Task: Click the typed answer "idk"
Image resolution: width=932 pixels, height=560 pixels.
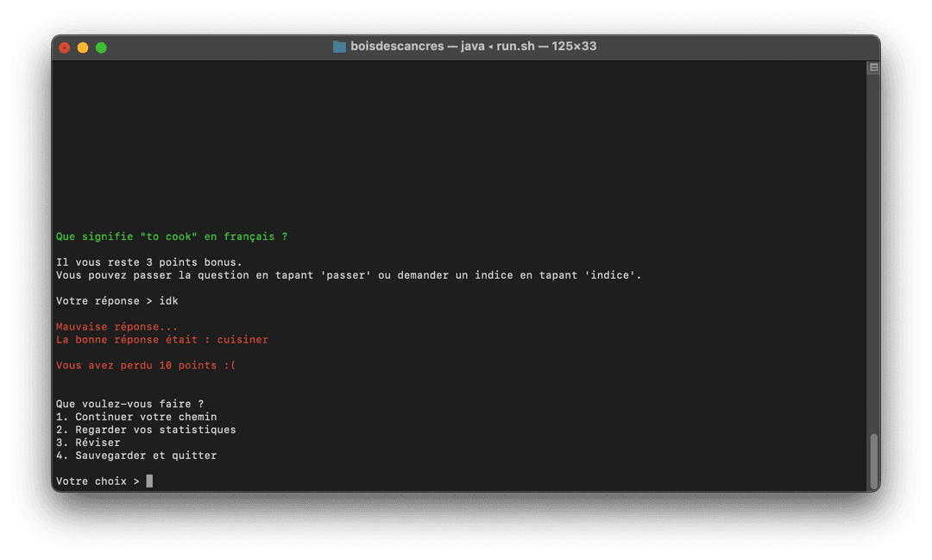Action: pos(168,301)
